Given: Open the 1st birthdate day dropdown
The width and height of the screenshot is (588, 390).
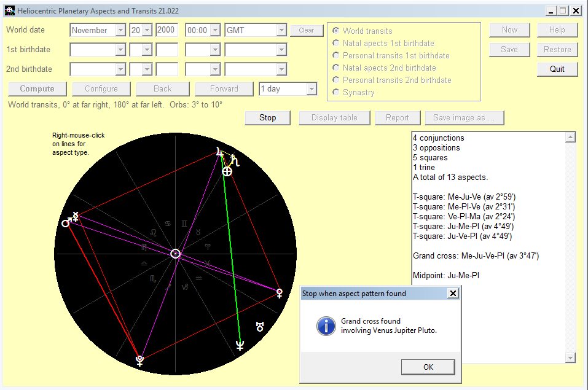Looking at the screenshot, I should (x=147, y=50).
